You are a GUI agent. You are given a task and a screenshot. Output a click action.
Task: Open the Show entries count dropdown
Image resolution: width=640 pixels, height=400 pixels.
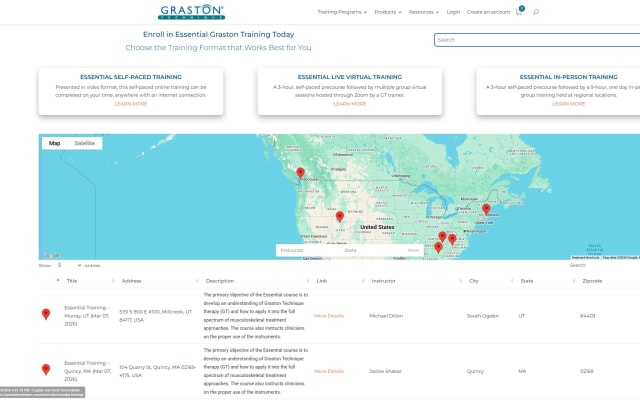69,265
